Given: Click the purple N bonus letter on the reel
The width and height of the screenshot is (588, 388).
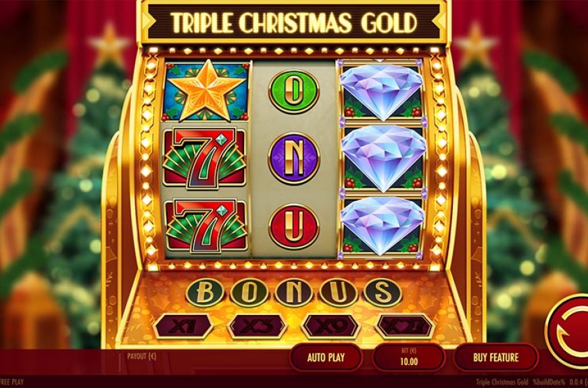Looking at the screenshot, I should point(294,159).
